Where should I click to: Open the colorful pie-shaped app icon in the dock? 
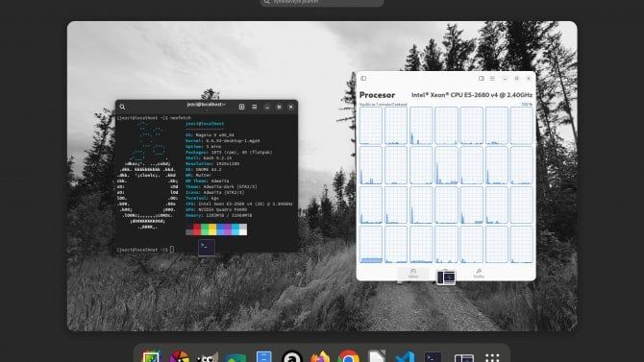click(179, 356)
